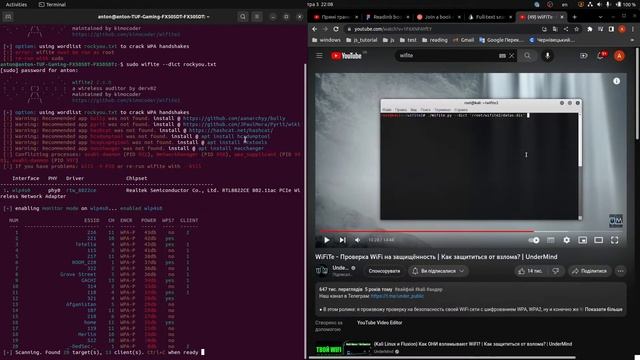Image resolution: width=640 pixels, height=360 pixels.
Task: Switch to the Readlmb browser tab
Action: point(387,17)
